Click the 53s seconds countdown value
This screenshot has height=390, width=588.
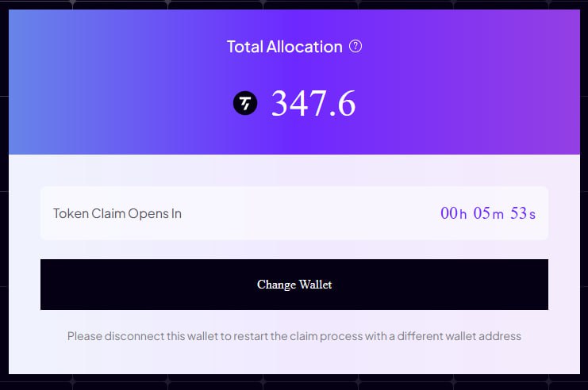point(523,213)
